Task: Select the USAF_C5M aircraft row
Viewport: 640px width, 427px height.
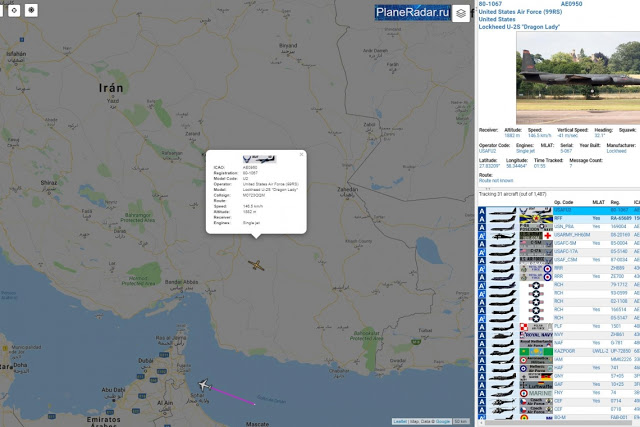Action: point(559,260)
